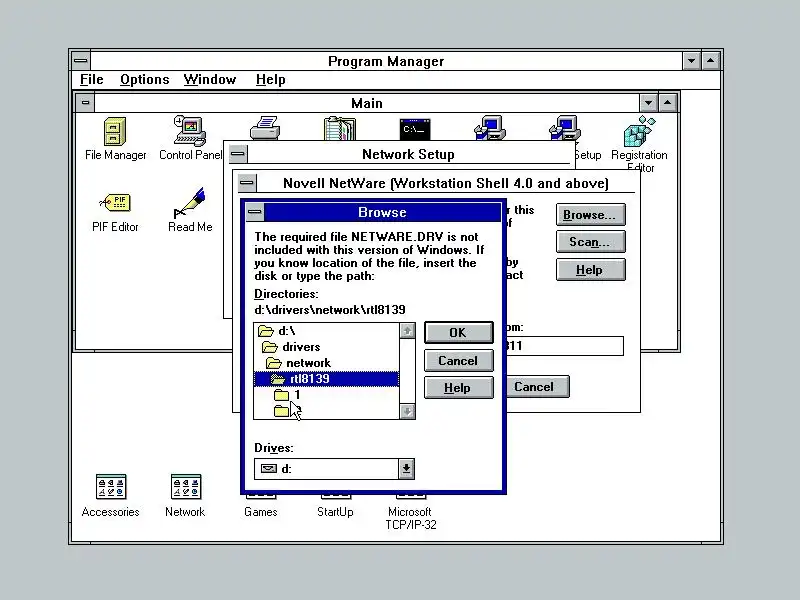Select the rtl8139 folder entry
Screen dimensions: 800x600
tap(326, 379)
